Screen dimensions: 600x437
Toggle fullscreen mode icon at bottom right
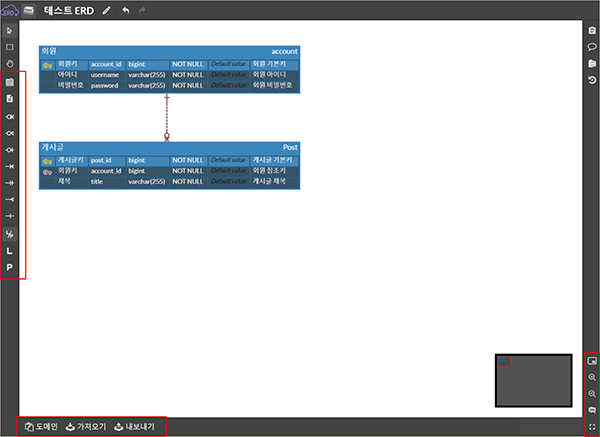click(592, 427)
